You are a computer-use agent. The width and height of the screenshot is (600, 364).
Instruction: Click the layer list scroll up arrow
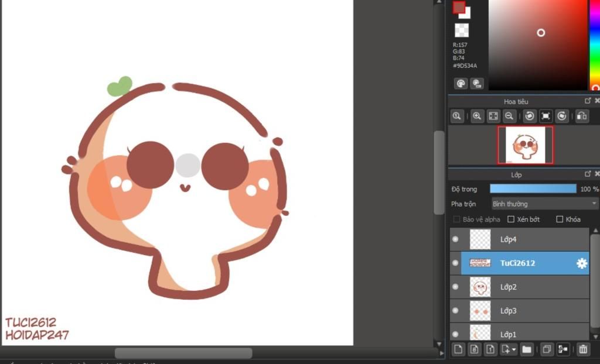595,231
